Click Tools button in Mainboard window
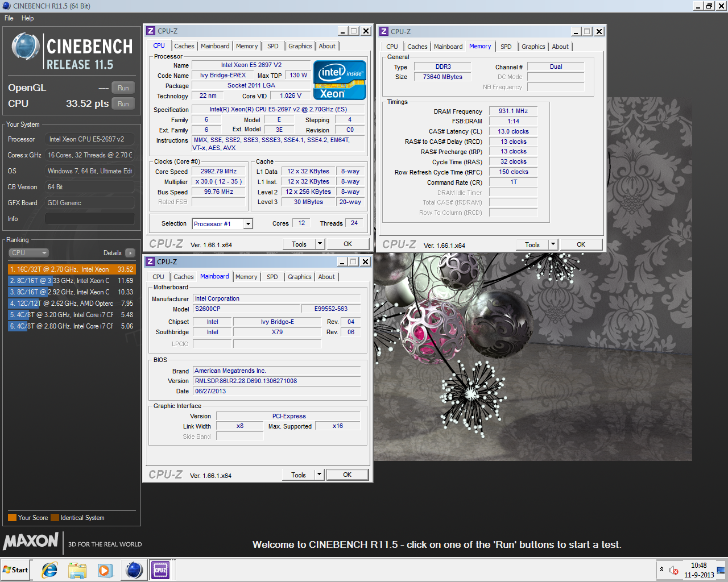The image size is (728, 582). 299,475
